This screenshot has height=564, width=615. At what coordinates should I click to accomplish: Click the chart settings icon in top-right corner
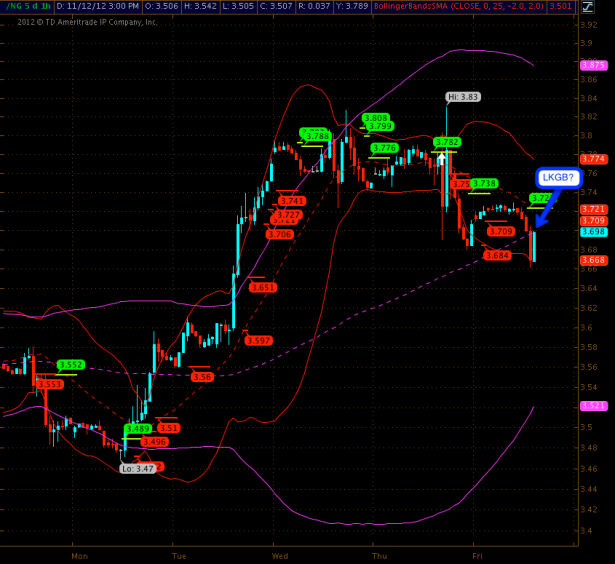pyautogui.click(x=592, y=6)
